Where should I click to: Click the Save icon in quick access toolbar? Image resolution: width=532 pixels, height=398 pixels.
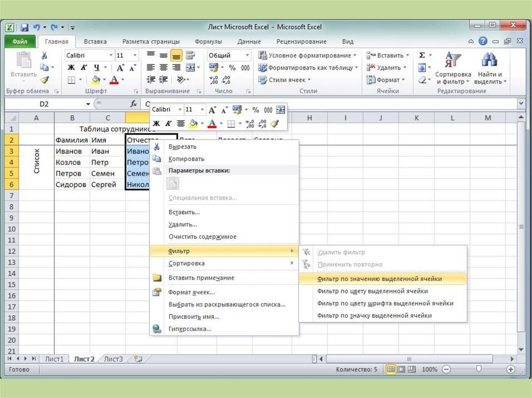tap(24, 27)
